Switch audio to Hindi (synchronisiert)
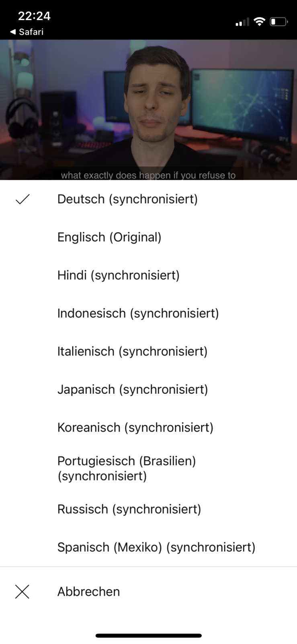This screenshot has width=297, height=644. pos(148,275)
